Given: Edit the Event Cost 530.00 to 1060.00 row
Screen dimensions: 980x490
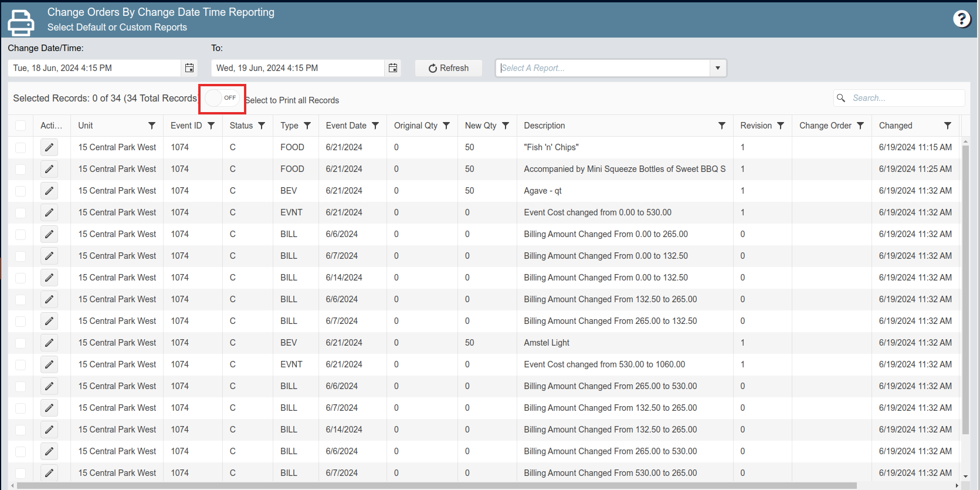Looking at the screenshot, I should click(x=49, y=364).
